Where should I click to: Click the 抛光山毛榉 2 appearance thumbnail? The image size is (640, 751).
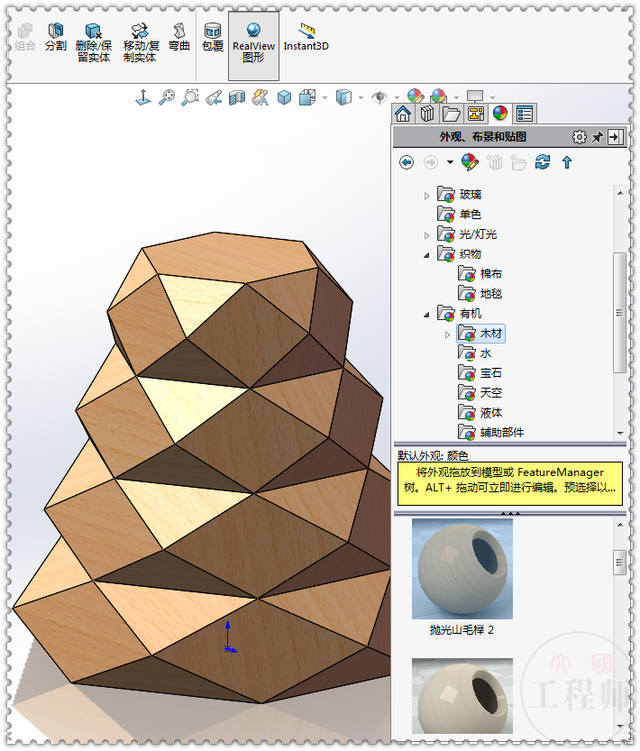(462, 569)
